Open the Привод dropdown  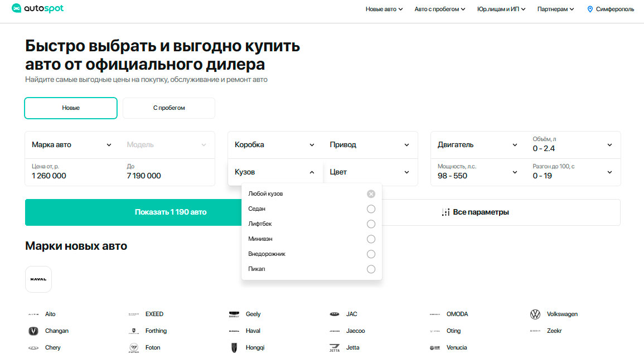click(370, 145)
